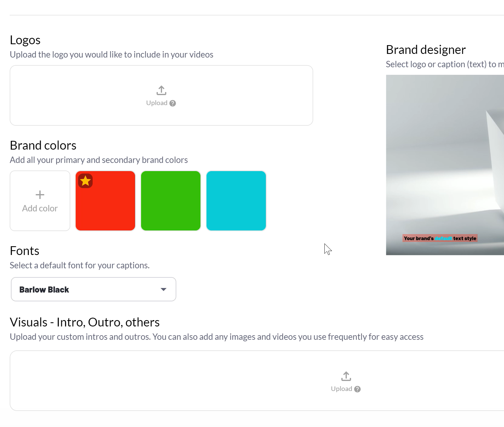This screenshot has height=427, width=504.
Task: Click the help question mark beside Logos Upload
Action: pyautogui.click(x=173, y=103)
